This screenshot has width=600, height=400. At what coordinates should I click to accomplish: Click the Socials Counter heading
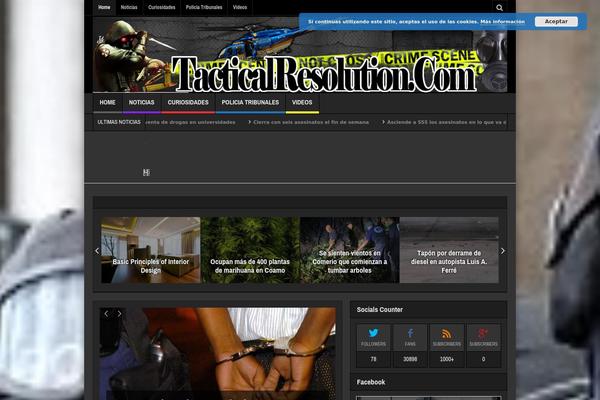coord(380,310)
